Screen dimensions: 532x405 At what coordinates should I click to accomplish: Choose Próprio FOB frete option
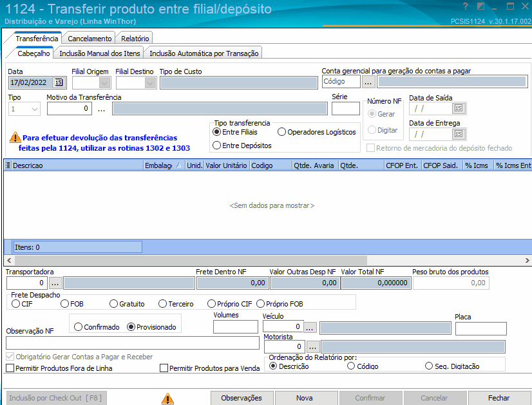pos(280,304)
